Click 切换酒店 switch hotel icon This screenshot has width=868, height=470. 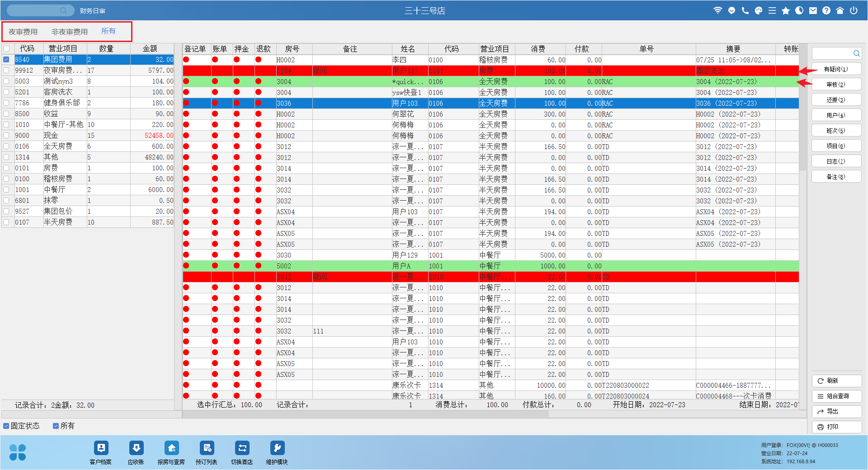click(242, 448)
